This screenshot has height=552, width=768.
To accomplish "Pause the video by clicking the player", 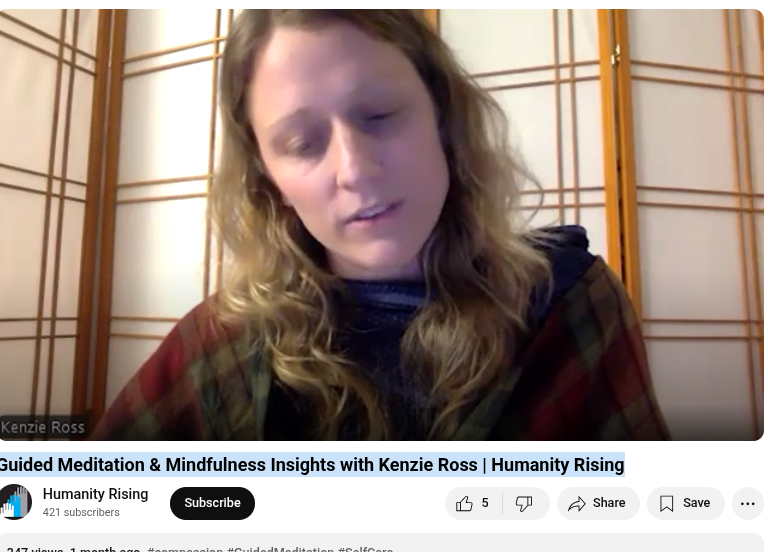I will tap(382, 224).
